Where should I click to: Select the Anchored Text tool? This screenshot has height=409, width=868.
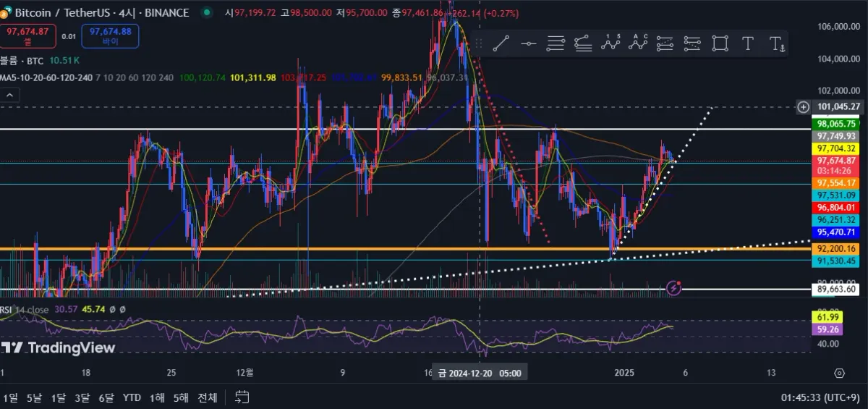point(777,44)
